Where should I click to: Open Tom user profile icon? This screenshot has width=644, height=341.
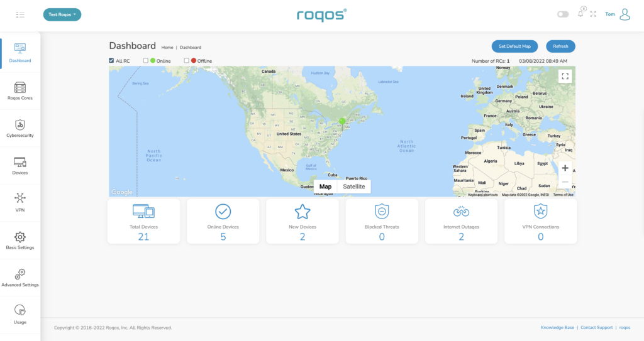pyautogui.click(x=625, y=14)
